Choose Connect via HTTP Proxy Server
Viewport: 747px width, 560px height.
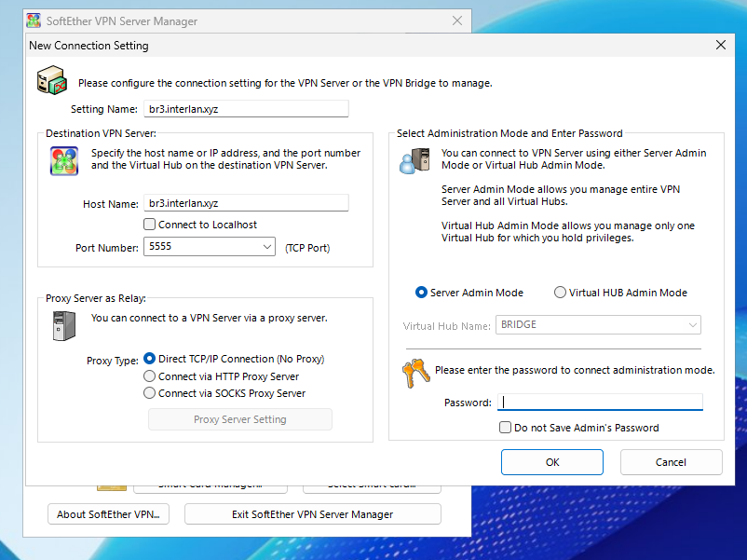pyautogui.click(x=150, y=376)
